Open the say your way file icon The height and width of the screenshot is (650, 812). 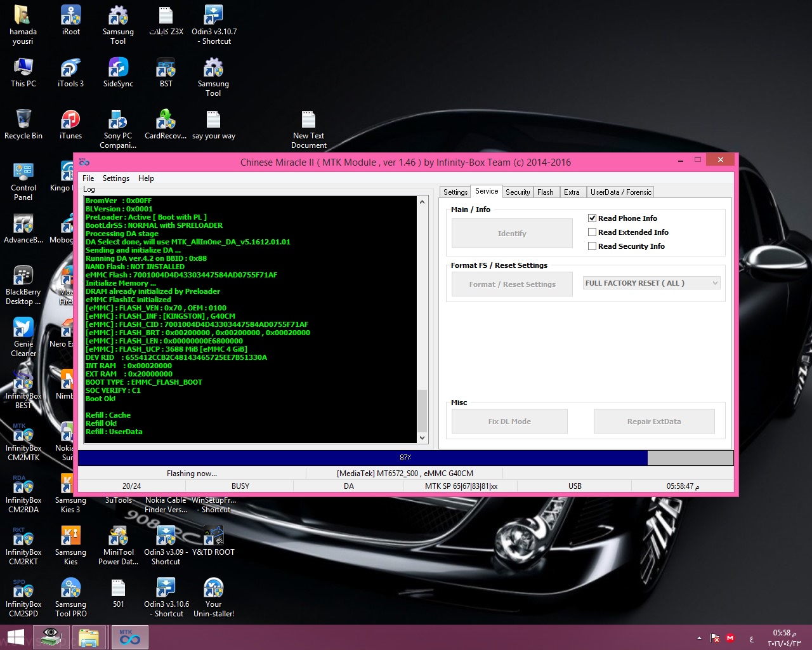(214, 124)
